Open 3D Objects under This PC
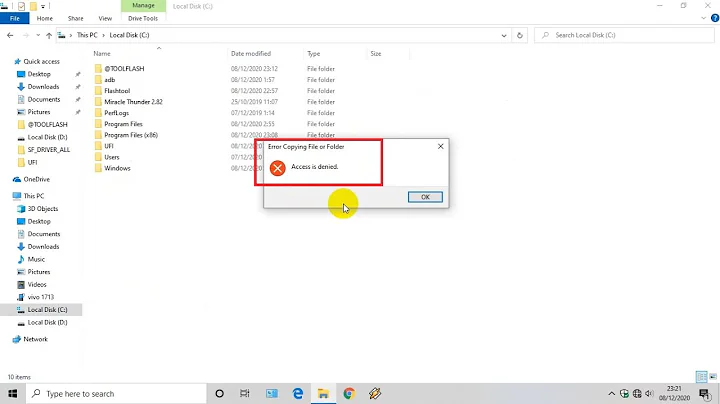This screenshot has height=404, width=720. pyautogui.click(x=43, y=209)
